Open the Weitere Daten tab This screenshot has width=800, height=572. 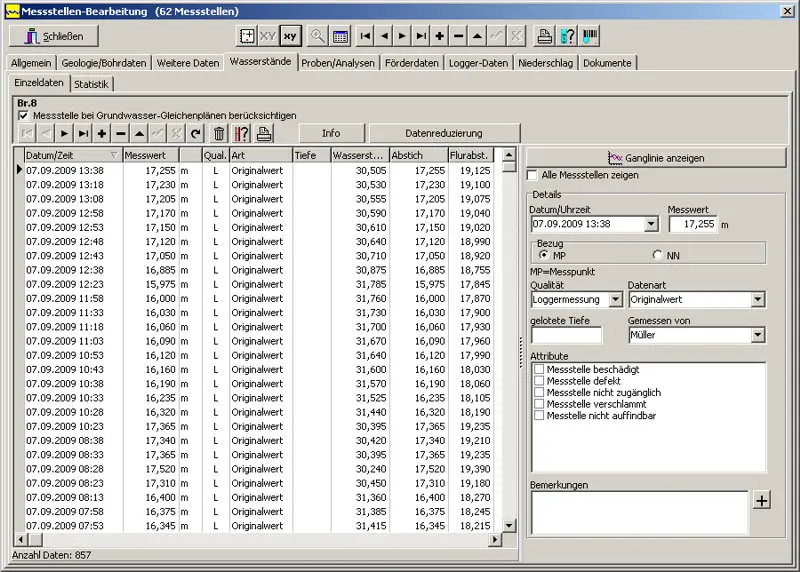click(188, 63)
